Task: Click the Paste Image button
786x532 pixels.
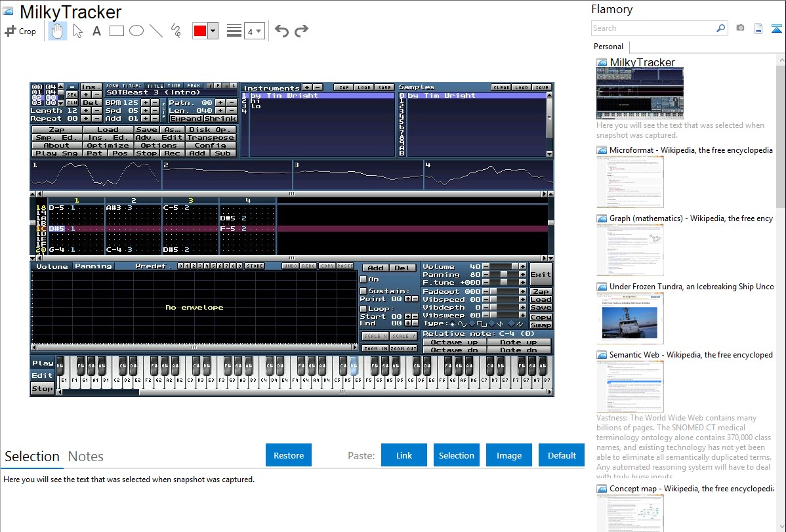Action: pos(508,455)
